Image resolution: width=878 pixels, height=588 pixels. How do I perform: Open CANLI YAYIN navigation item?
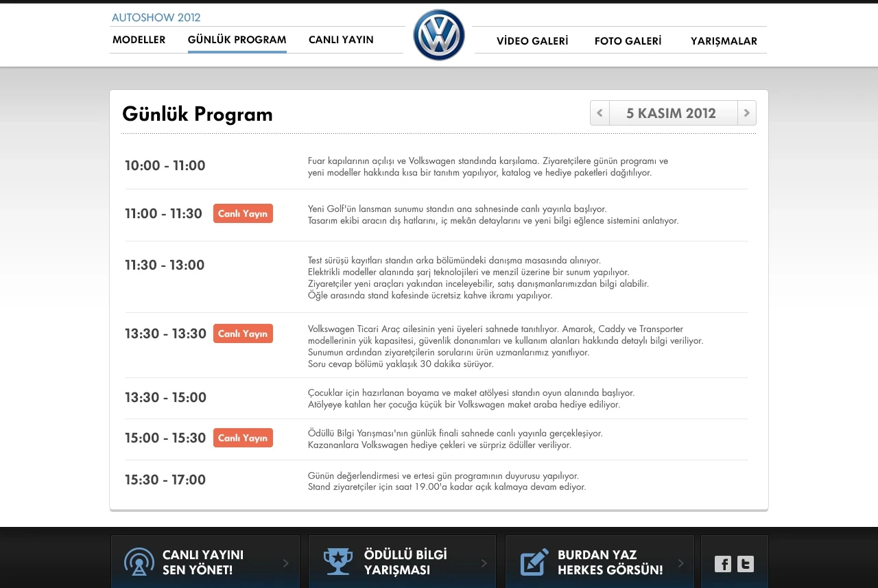click(x=341, y=40)
